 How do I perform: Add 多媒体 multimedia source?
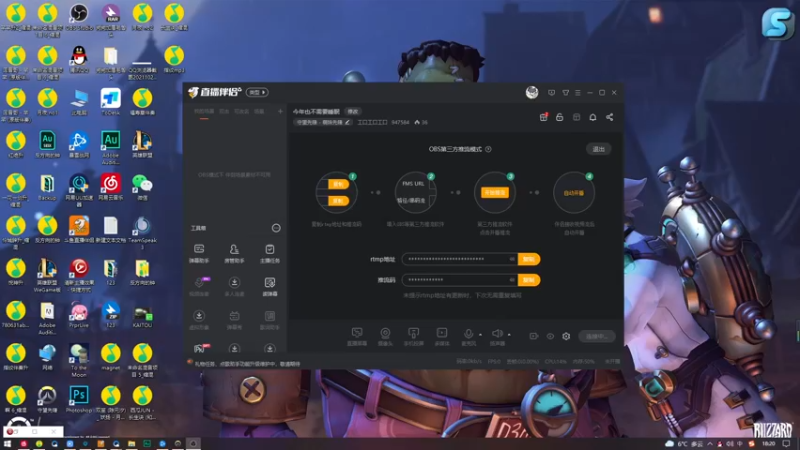click(x=442, y=337)
